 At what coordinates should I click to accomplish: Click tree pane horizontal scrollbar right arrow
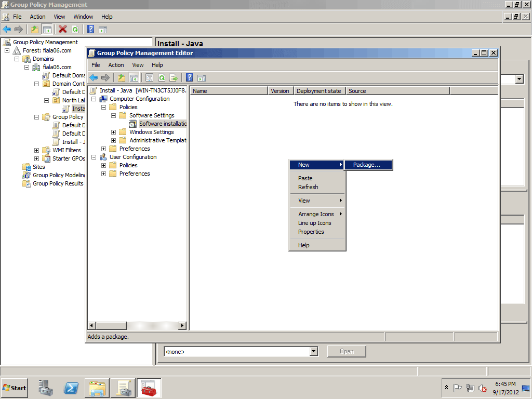[182, 325]
